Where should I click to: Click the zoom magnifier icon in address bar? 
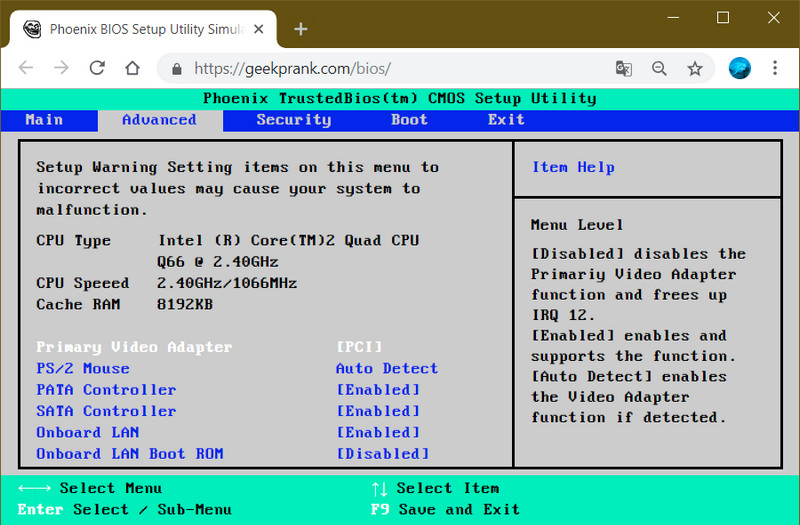pos(659,68)
